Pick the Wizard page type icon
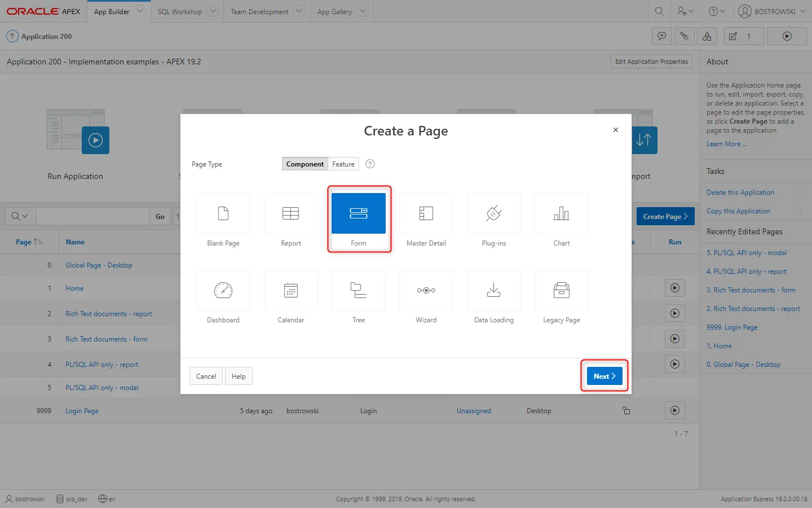The width and height of the screenshot is (812, 508). 426,290
